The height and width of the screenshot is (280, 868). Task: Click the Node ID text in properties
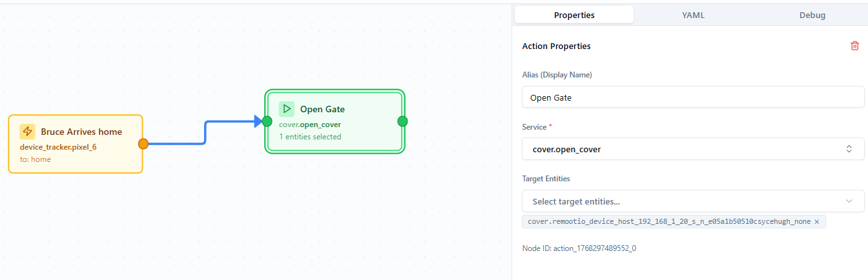point(579,248)
